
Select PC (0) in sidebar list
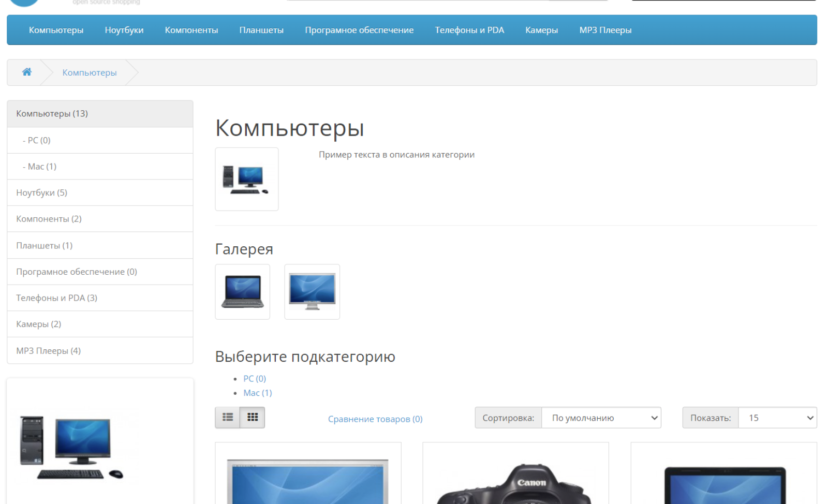100,140
